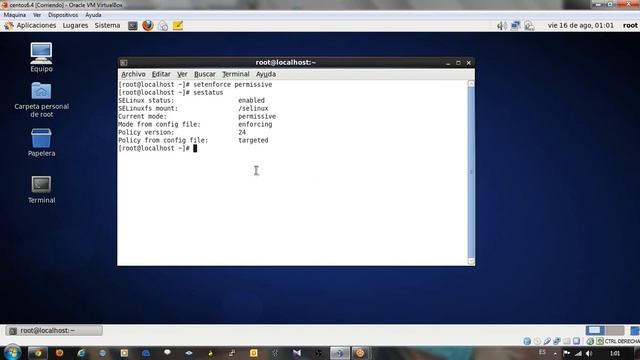The height and width of the screenshot is (360, 640).
Task: Click the root@localhost taskbar window button
Action: 54,331
